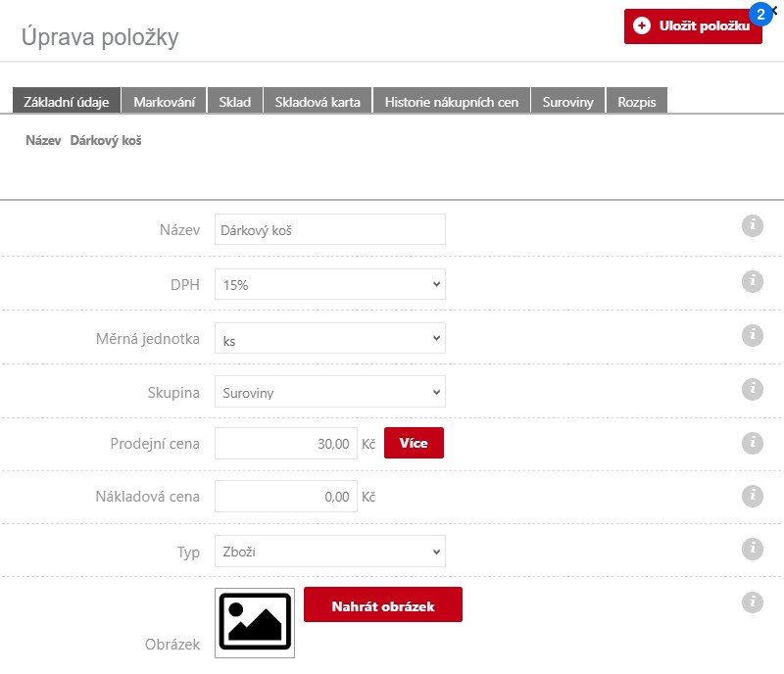The image size is (784, 674).
Task: Focus the Prodejní cena input field
Action: click(x=285, y=444)
